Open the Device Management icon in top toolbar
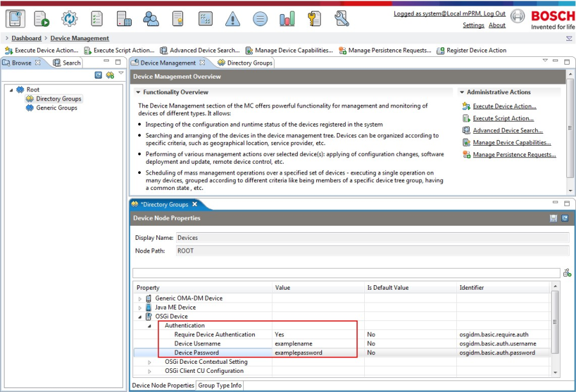The height and width of the screenshot is (392, 576). pos(15,19)
